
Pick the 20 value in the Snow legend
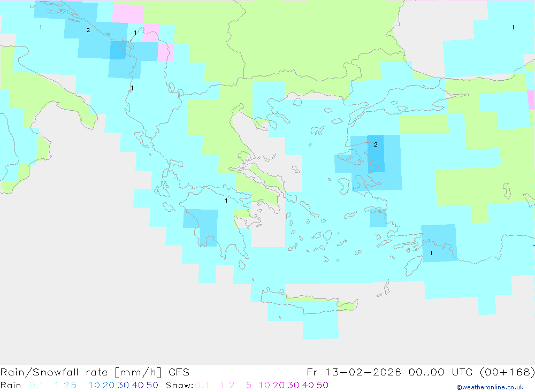(x=279, y=385)
